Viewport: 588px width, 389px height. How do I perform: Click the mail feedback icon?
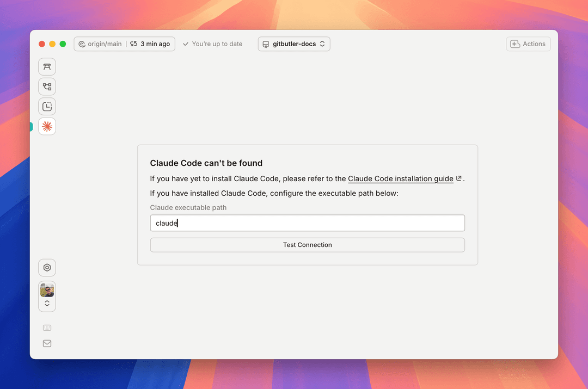47,343
